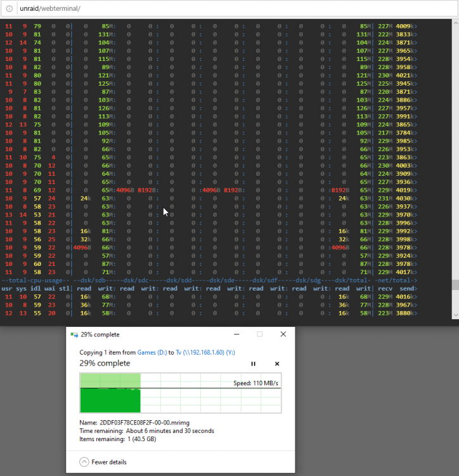Pause the file copy operation
This screenshot has height=476, width=459.
pyautogui.click(x=253, y=364)
